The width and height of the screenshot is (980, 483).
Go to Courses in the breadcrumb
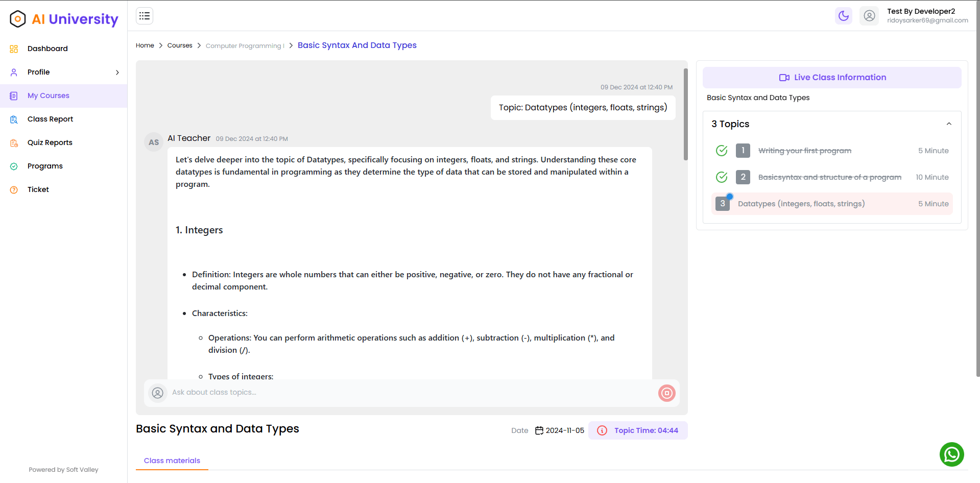[180, 45]
